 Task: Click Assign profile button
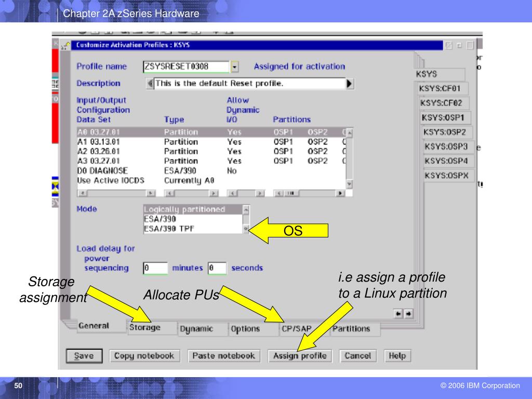tap(300, 356)
